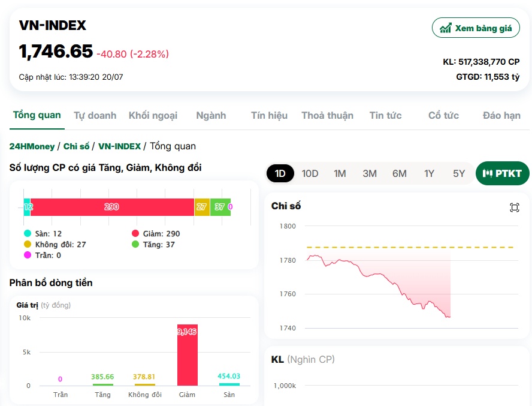The image size is (532, 406).
Task: Switch to the Khối ngoại tab
Action: (x=153, y=116)
